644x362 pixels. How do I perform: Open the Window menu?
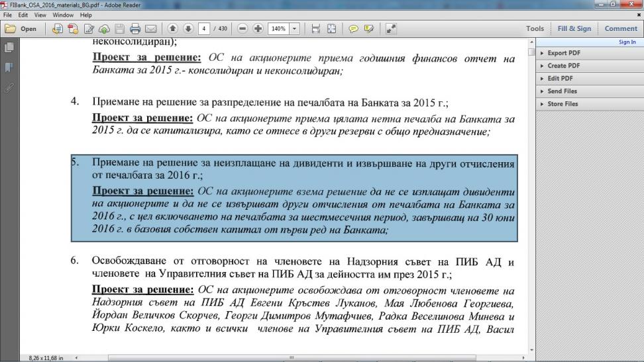click(x=63, y=15)
